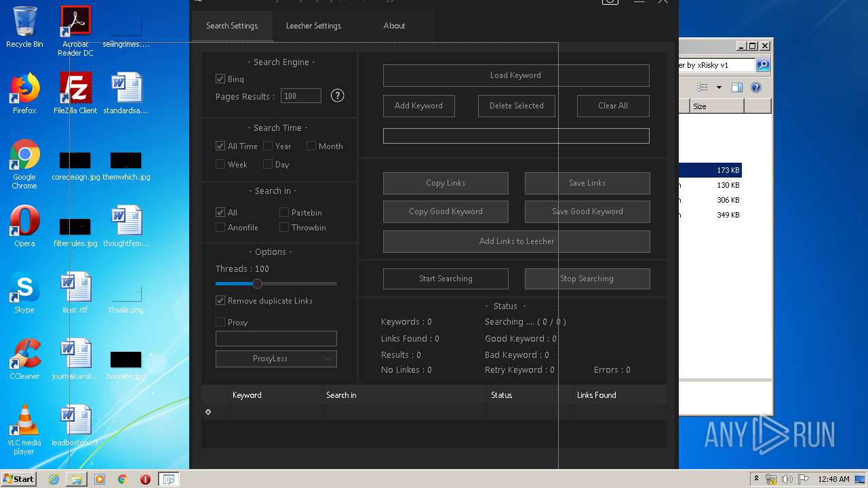Select corecesign.jpg file on desktop
868x488 pixels.
point(75,167)
